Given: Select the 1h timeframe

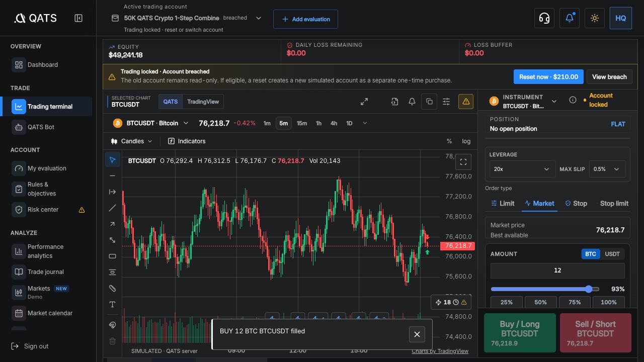Looking at the screenshot, I should (x=318, y=123).
